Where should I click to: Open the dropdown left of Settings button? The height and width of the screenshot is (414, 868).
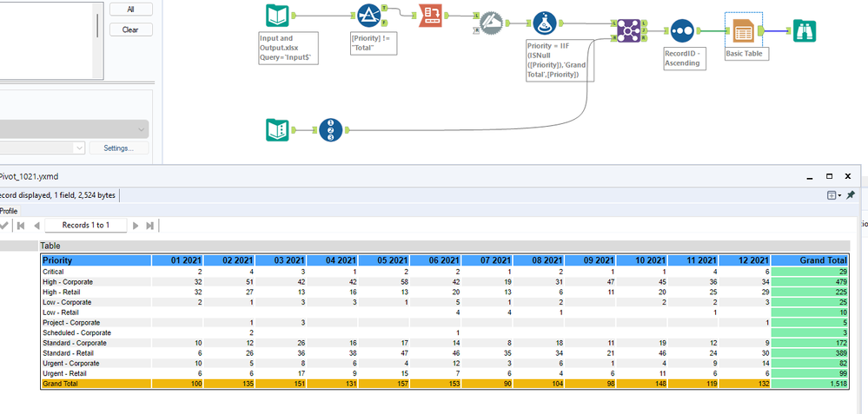pyautogui.click(x=43, y=148)
